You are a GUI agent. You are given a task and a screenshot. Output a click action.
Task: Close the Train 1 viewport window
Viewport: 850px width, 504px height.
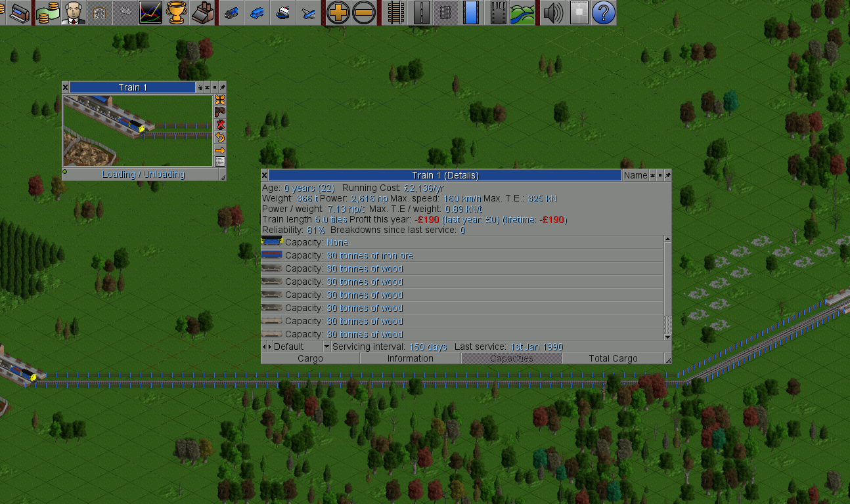click(66, 87)
